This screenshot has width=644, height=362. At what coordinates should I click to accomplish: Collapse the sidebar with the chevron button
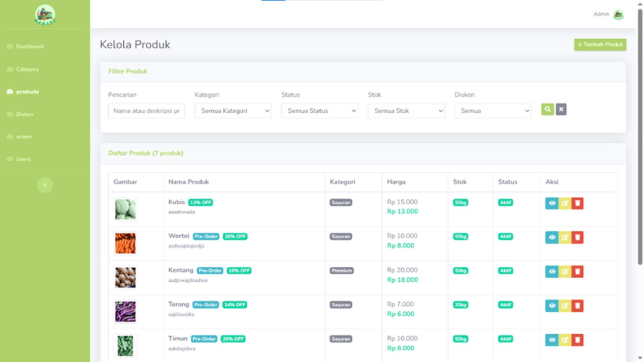45,185
